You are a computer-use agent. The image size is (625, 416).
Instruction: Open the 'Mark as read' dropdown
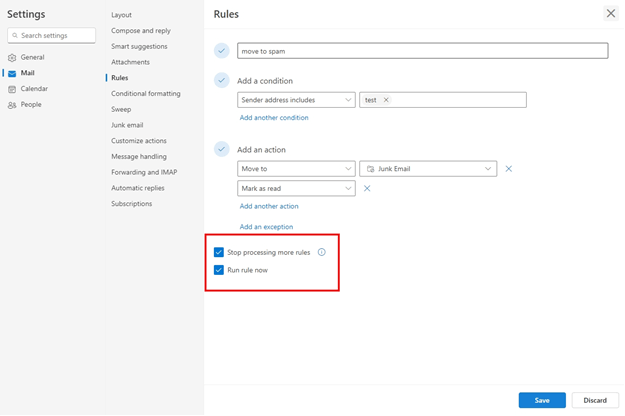tap(296, 188)
